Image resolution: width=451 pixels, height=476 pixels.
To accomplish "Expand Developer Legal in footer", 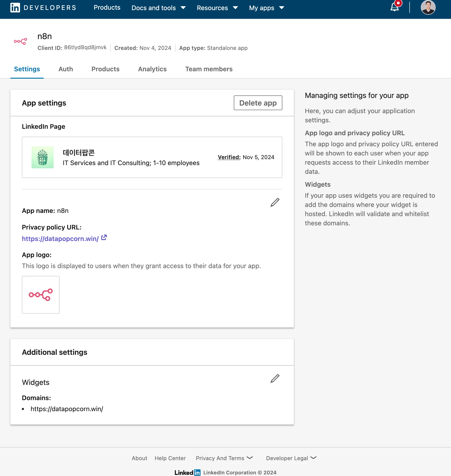I will tap(291, 458).
